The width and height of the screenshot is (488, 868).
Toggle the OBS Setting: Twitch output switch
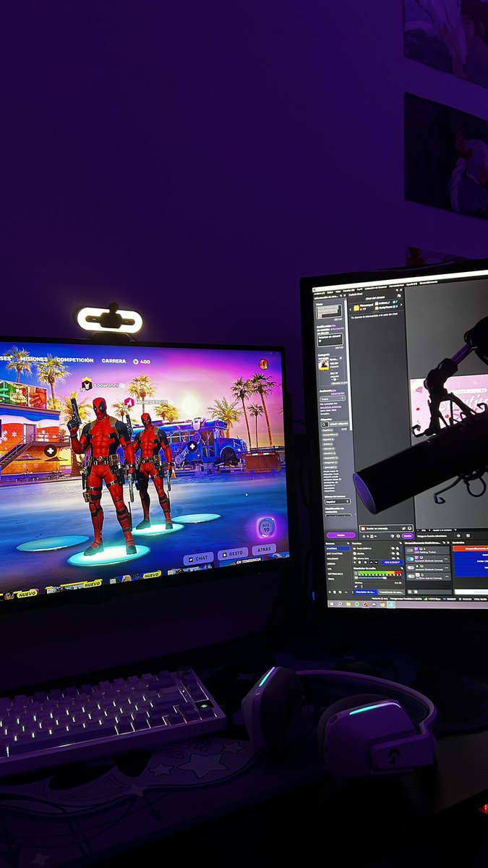click(x=410, y=550)
